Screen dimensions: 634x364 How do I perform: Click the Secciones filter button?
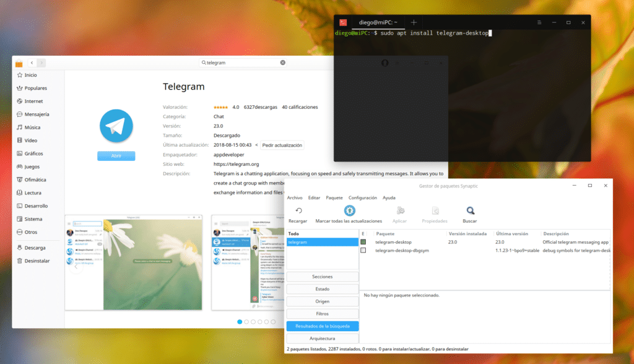322,277
